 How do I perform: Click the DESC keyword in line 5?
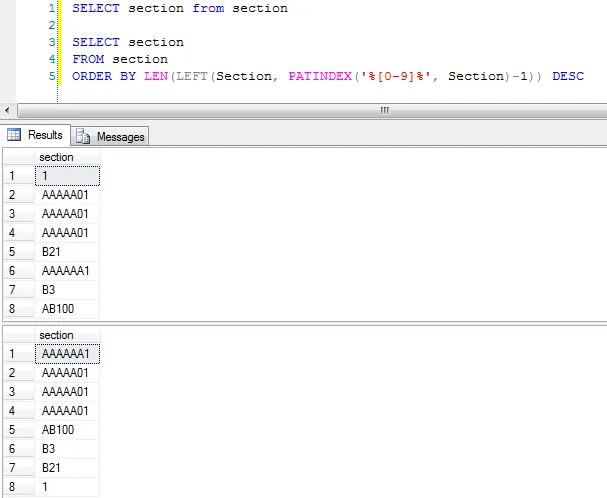568,76
